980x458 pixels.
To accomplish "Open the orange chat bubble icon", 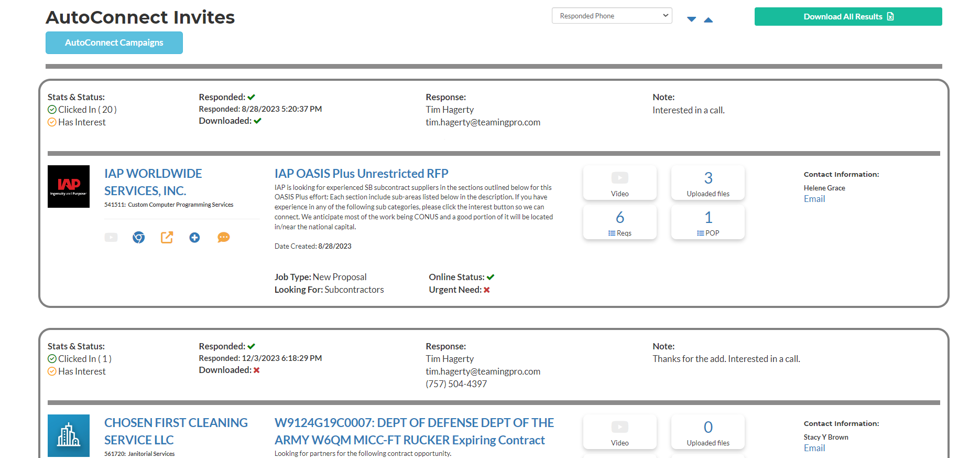I will coord(223,238).
